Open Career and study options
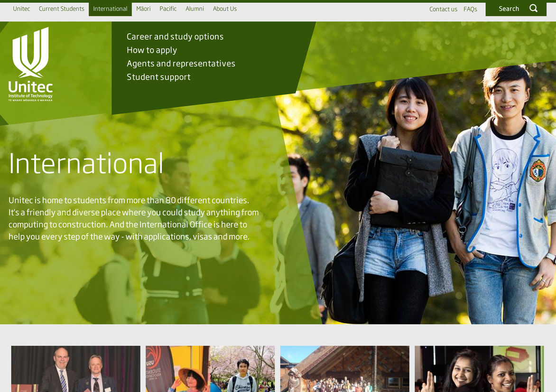Screen dimensions: 556x392 coord(175,37)
